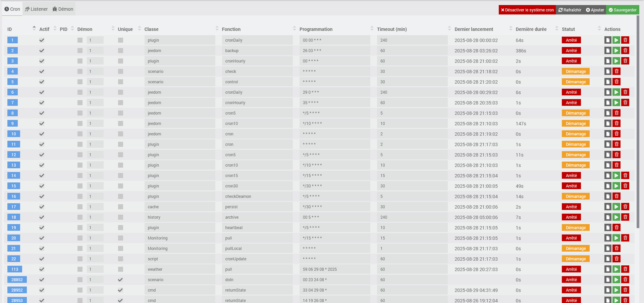Open details icon for scenario check row
The height and width of the screenshot is (303, 644).
point(608,72)
